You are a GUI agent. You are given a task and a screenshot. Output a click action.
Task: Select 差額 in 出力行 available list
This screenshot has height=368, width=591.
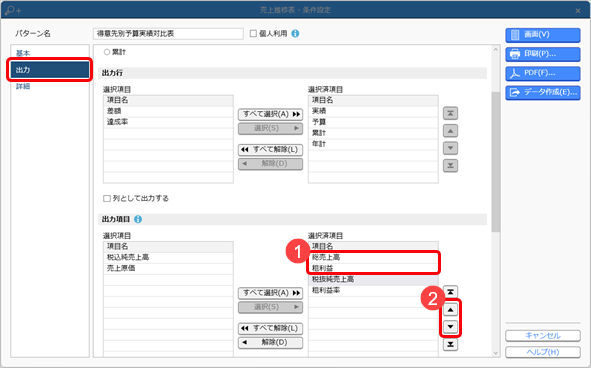click(x=168, y=111)
